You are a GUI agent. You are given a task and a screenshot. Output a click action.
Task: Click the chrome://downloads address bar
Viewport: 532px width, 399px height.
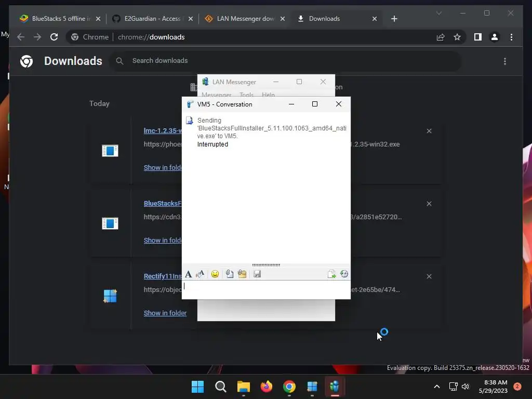251,37
